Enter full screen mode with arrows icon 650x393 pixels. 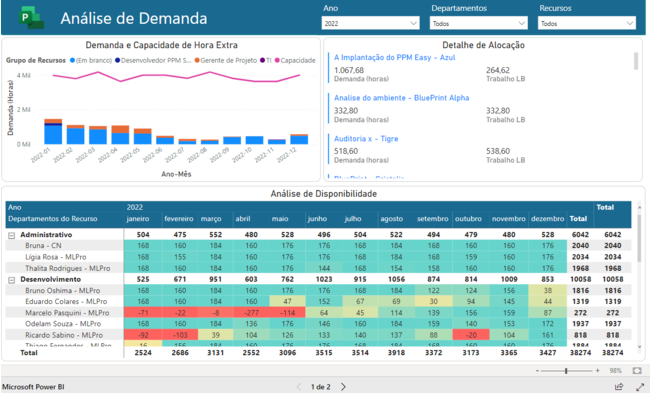click(x=640, y=387)
